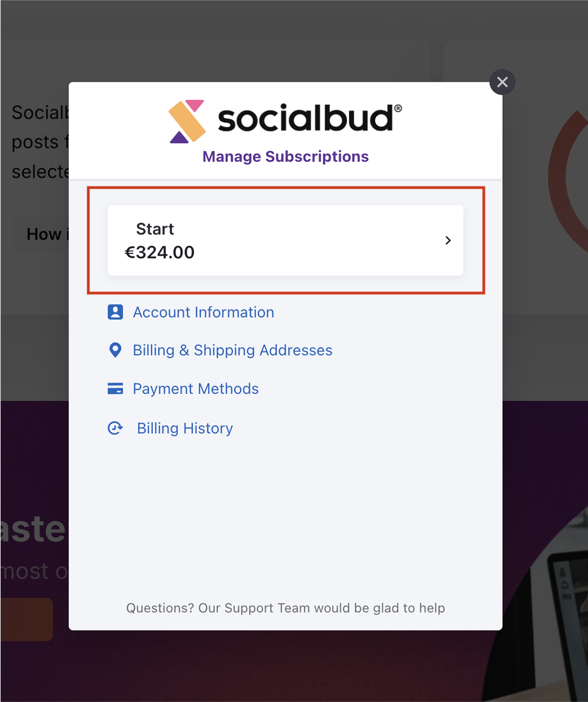Screen dimensions: 588x702
Task: Click the €324.00 price text
Action: (160, 252)
